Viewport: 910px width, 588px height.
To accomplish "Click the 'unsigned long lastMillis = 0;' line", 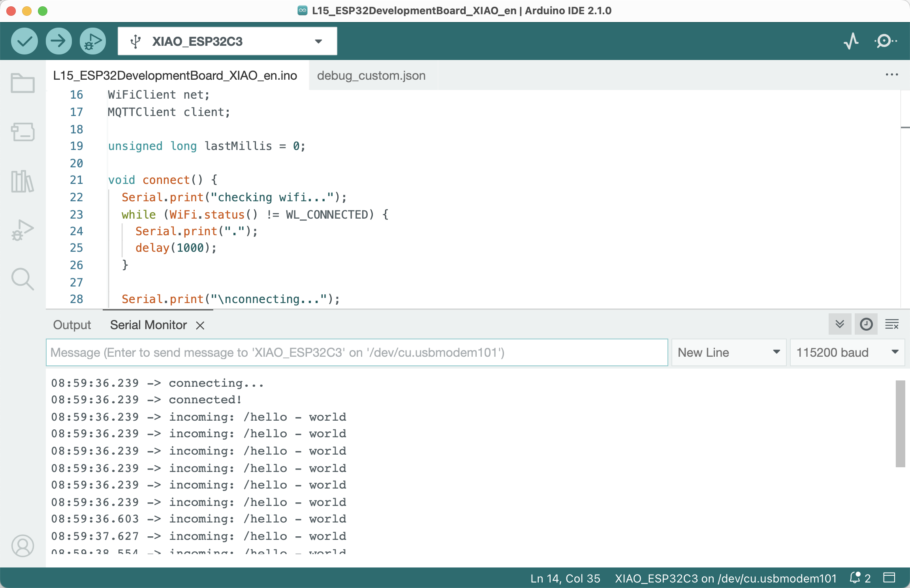I will pyautogui.click(x=207, y=146).
